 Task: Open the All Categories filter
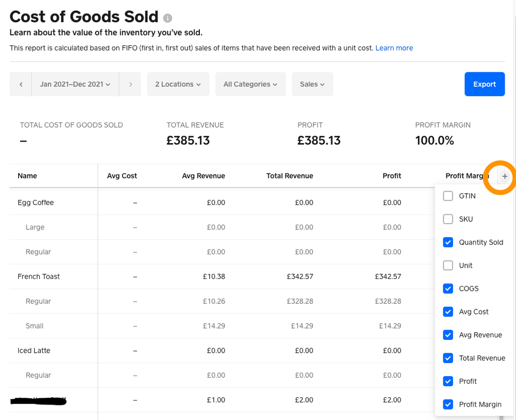250,84
